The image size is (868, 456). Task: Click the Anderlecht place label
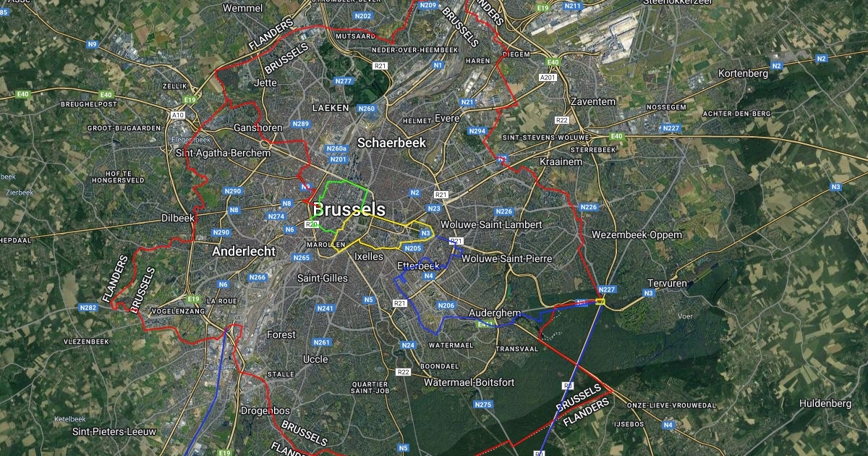coord(244,252)
